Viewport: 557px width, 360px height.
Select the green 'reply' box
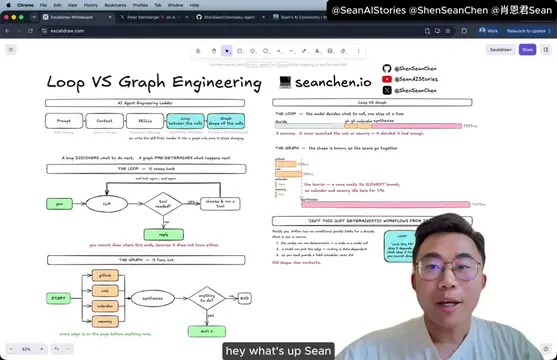click(164, 235)
